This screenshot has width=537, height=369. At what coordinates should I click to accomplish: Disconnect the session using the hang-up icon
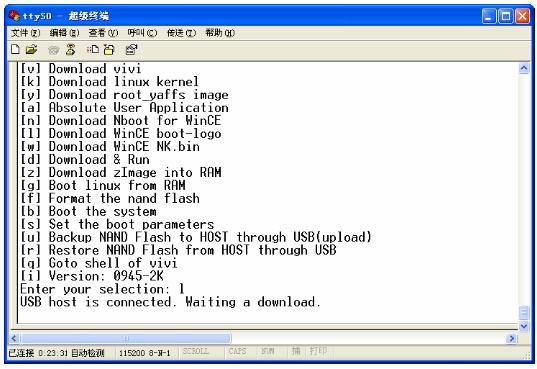pos(71,49)
